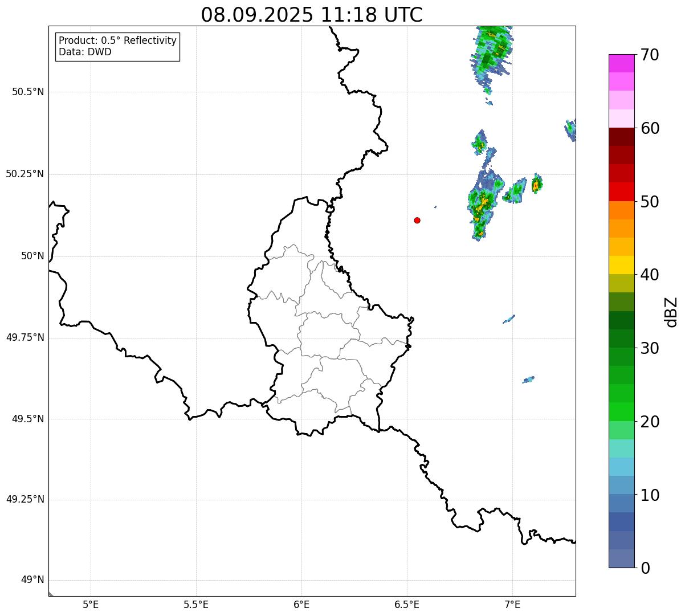Viewport: 685px width, 616px height.
Task: Click the latitude label 49.5°N
Action: [x=28, y=419]
